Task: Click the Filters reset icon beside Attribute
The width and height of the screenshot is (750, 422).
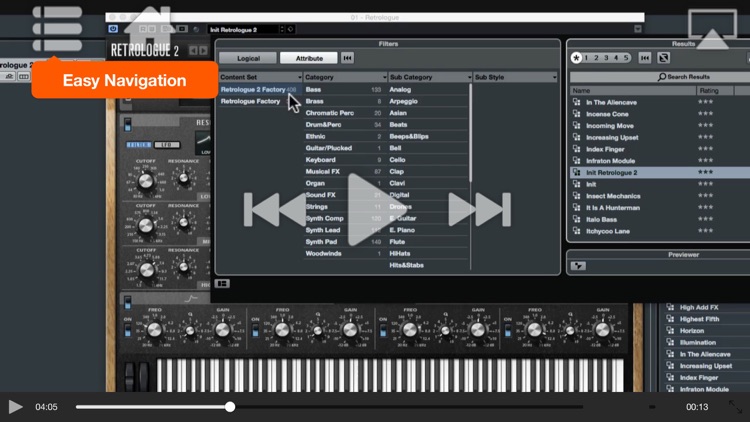Action: 347,58
